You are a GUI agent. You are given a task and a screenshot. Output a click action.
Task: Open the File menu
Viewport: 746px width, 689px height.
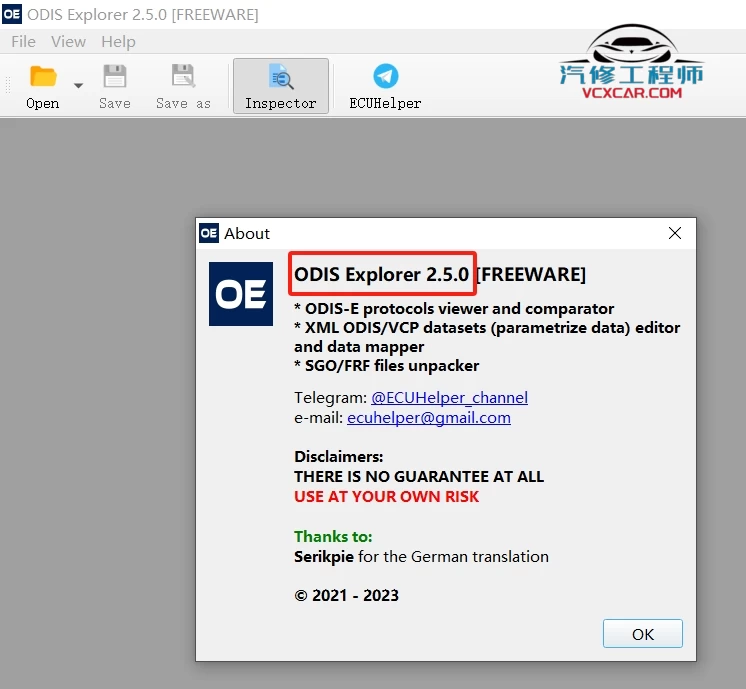23,42
